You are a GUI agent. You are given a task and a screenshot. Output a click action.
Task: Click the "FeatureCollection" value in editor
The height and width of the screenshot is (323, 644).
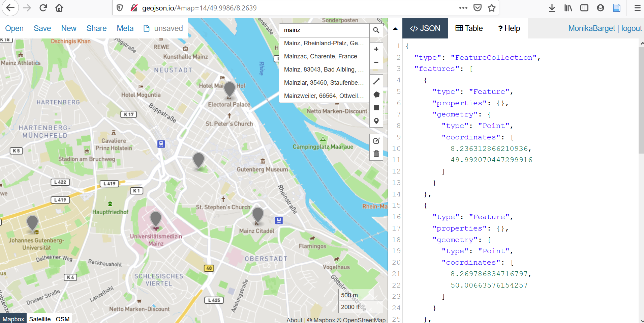493,57
